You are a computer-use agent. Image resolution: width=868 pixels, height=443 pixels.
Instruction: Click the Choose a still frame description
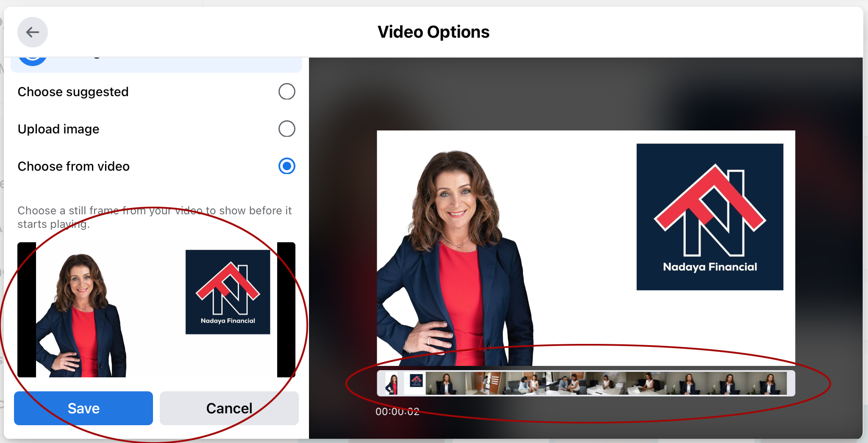point(155,217)
